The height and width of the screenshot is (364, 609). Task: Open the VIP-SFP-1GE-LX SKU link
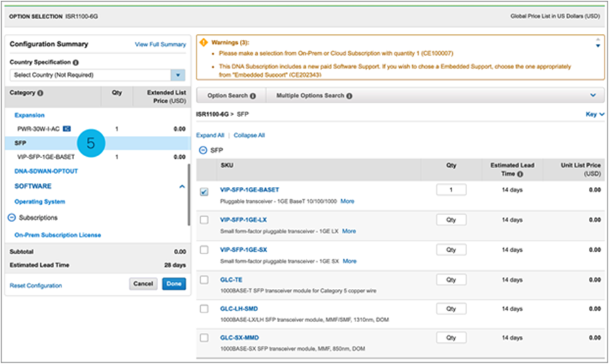(244, 220)
